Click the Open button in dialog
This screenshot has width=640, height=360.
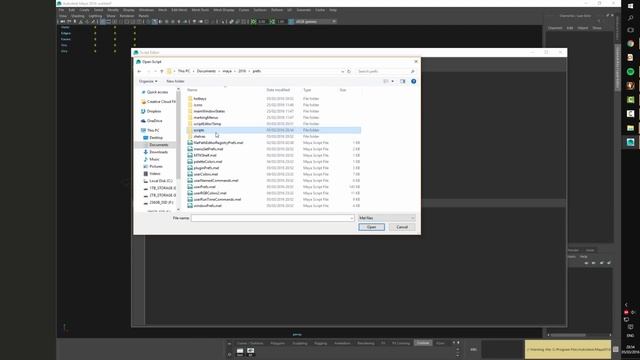(x=371, y=227)
